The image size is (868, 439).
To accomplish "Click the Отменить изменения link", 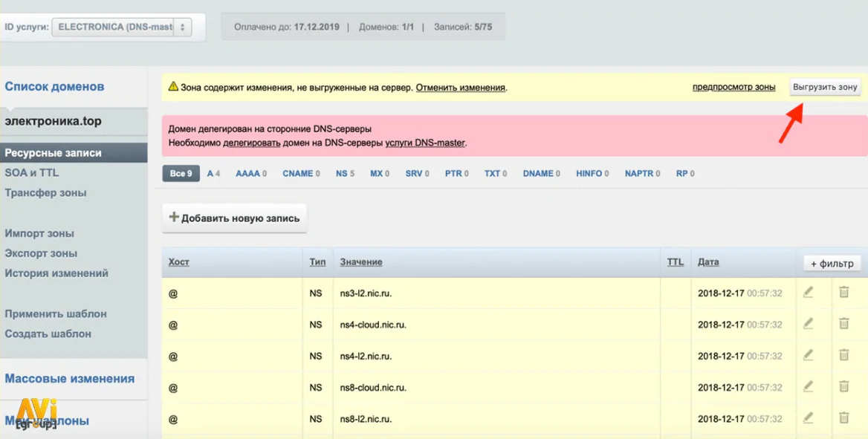I will [461, 88].
